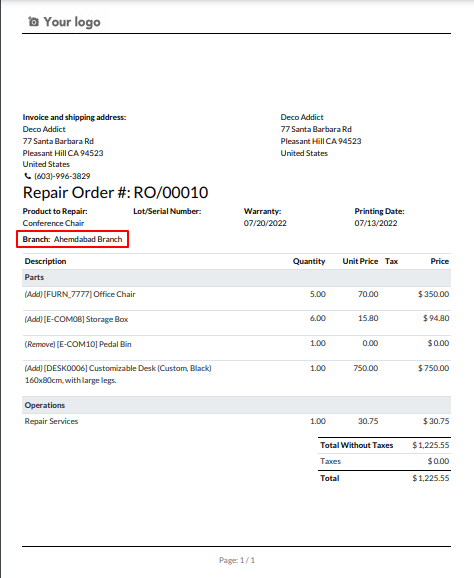Image resolution: width=474 pixels, height=578 pixels.
Task: Select the 'Repair Services' operation line
Action: [x=236, y=421]
